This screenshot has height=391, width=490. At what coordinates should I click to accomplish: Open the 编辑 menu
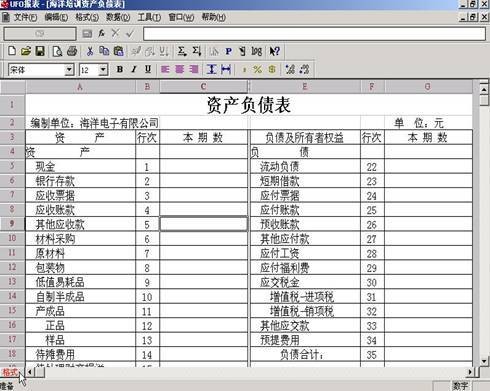point(56,17)
